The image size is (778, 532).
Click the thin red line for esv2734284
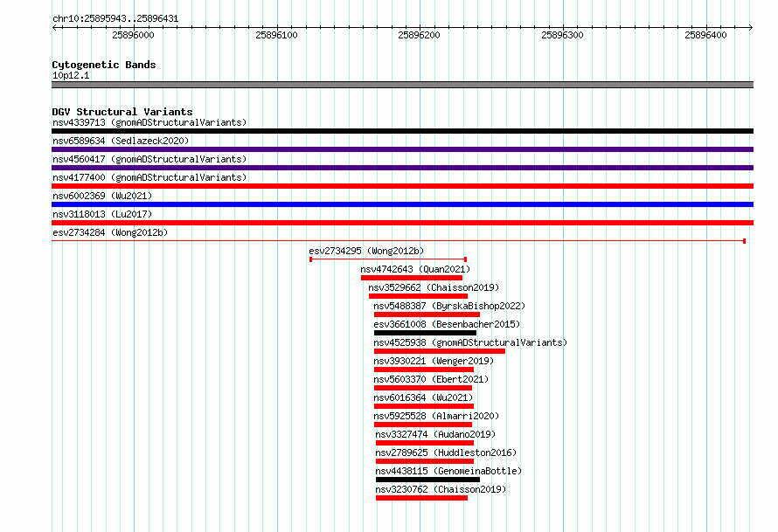coord(399,241)
